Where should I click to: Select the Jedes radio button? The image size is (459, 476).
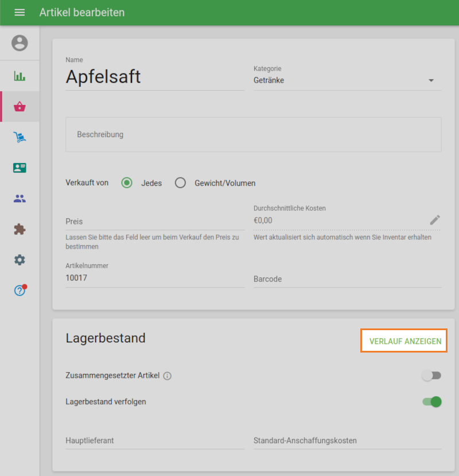coord(127,183)
